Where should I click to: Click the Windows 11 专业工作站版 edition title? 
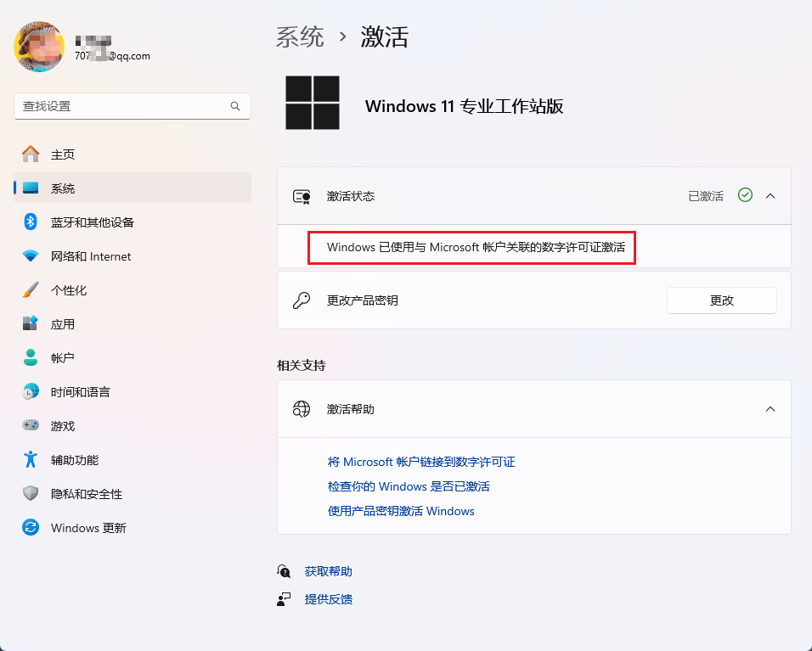pos(464,106)
